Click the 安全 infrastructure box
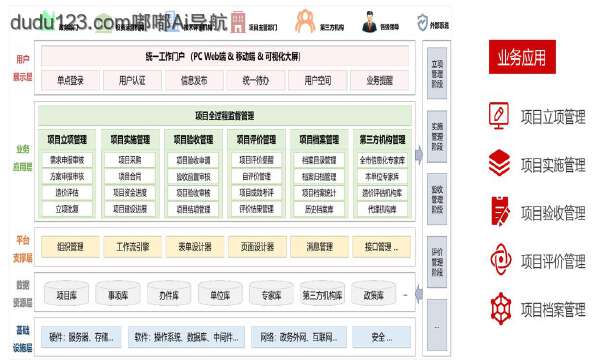Screen dimensions: 600x360 (x=382, y=337)
